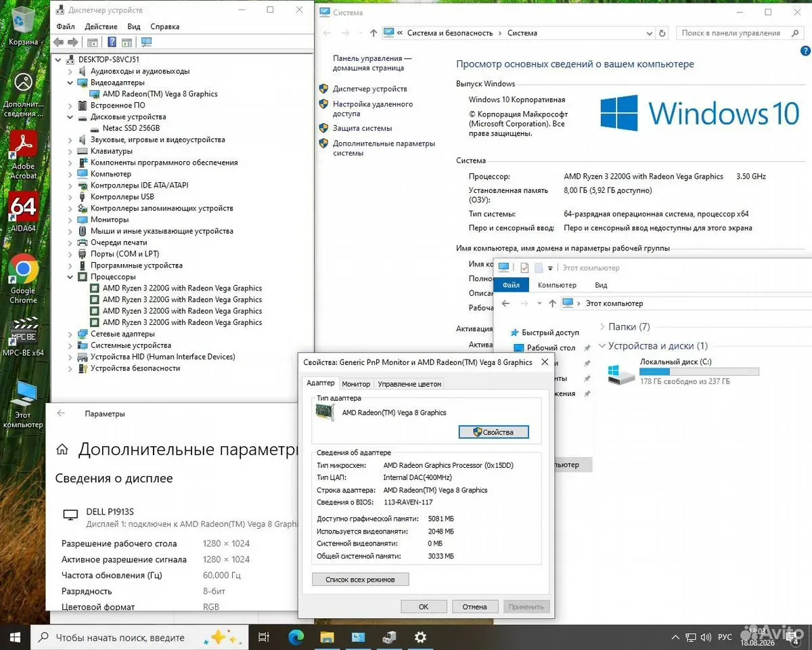Open the Компьютер ribbon tab in explorer
Viewport: 812px width, 650px height.
(x=557, y=285)
